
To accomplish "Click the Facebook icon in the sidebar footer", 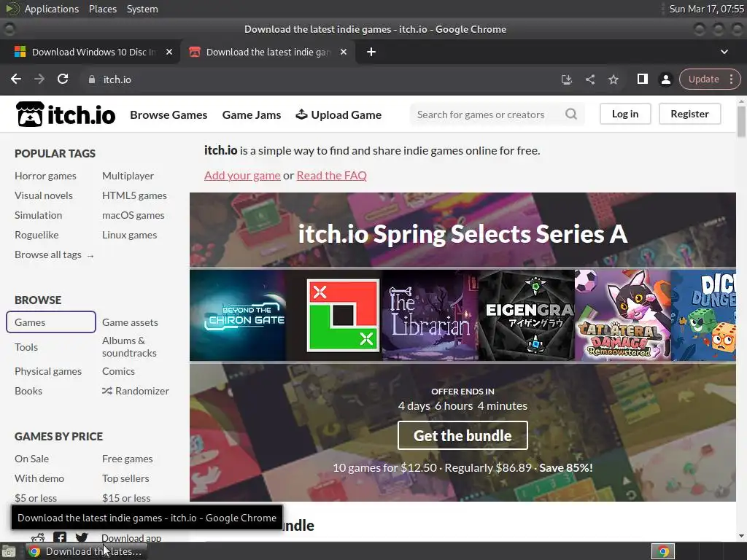I will pyautogui.click(x=60, y=537).
